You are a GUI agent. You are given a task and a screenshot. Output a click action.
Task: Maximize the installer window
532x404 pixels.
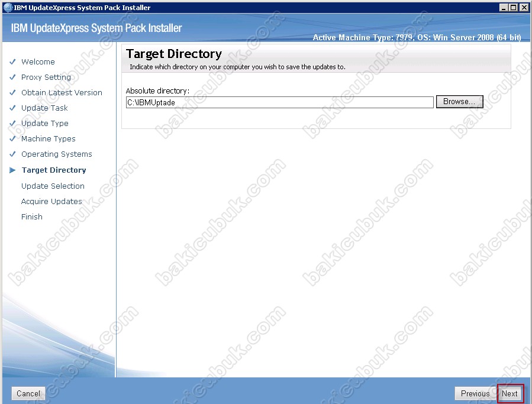[513, 8]
